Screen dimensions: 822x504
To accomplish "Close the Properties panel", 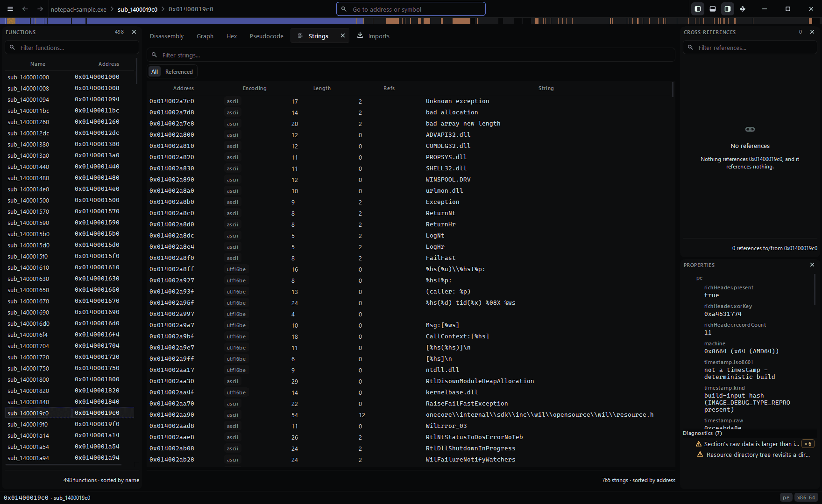I will coord(812,265).
